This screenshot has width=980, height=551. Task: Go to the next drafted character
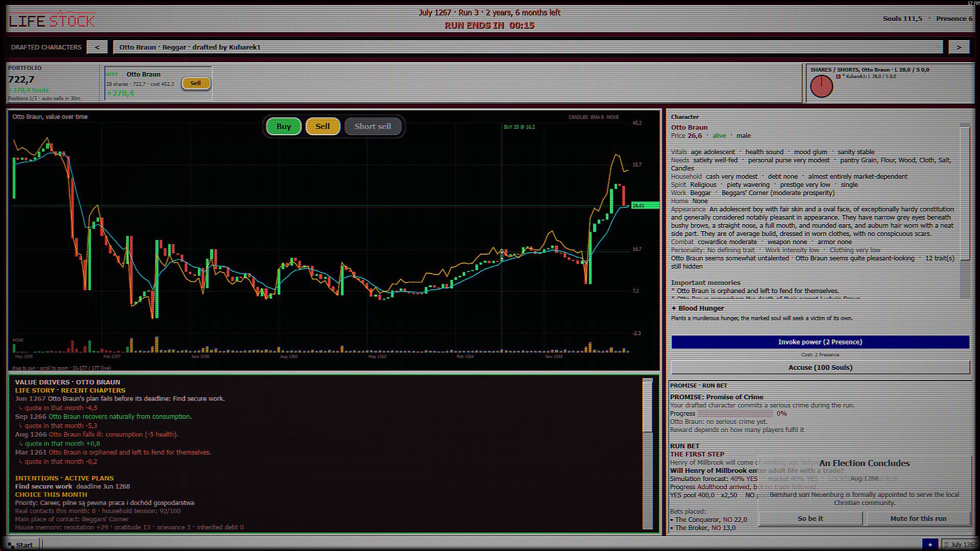click(x=959, y=47)
